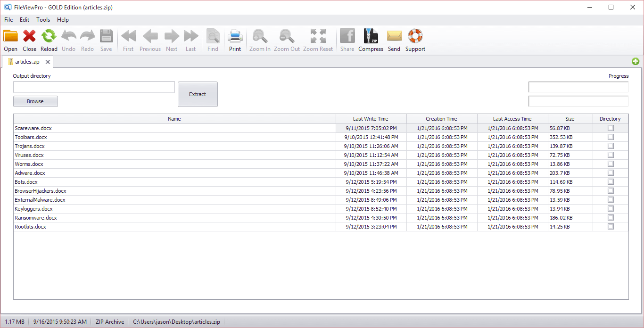Check Directory box for Worms.docx

tap(611, 164)
